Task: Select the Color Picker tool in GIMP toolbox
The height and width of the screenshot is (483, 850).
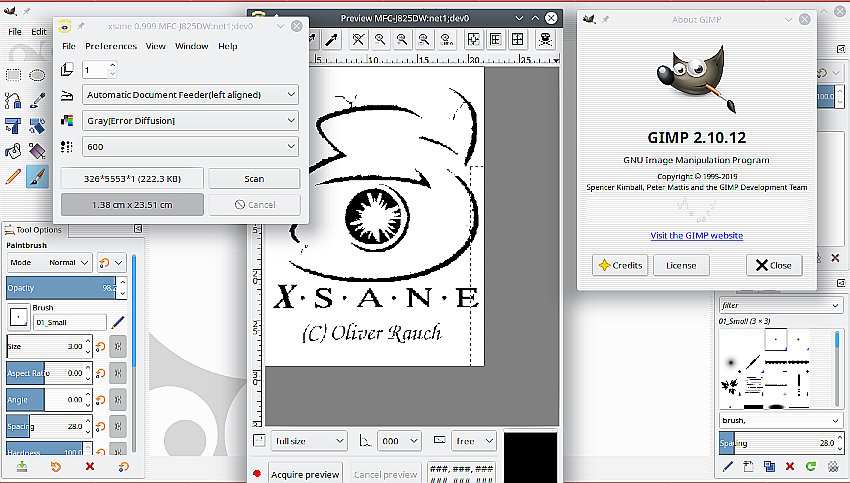Action: pos(37,100)
